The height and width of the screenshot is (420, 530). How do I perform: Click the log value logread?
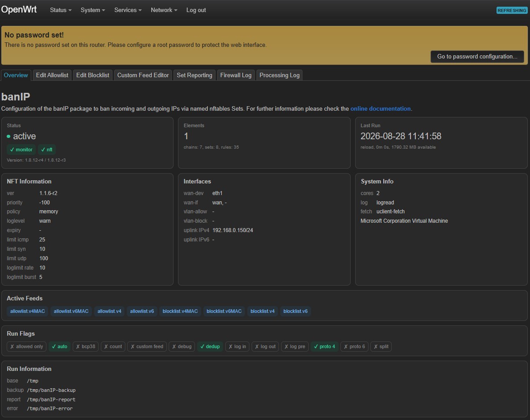coord(385,203)
